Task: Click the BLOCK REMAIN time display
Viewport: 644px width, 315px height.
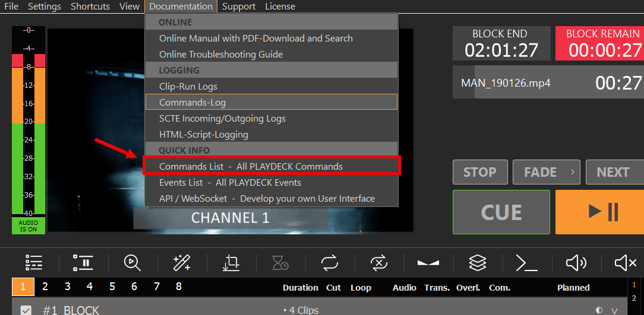Action: (599, 43)
